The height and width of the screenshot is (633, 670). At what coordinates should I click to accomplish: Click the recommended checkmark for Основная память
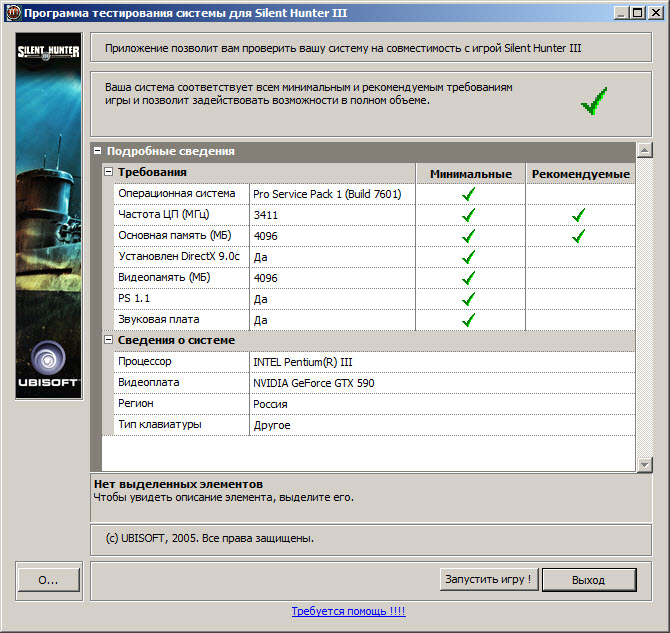coord(579,236)
